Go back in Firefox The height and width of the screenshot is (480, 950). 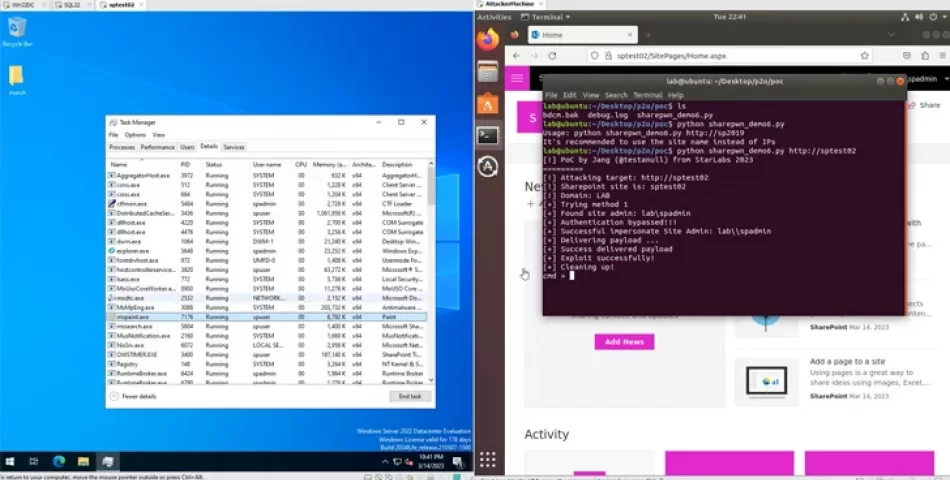(x=516, y=56)
